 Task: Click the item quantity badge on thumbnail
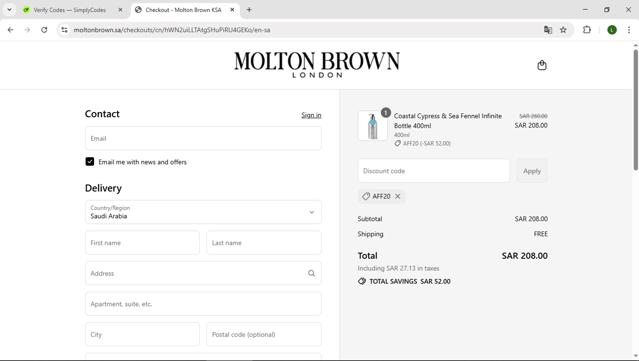(386, 112)
